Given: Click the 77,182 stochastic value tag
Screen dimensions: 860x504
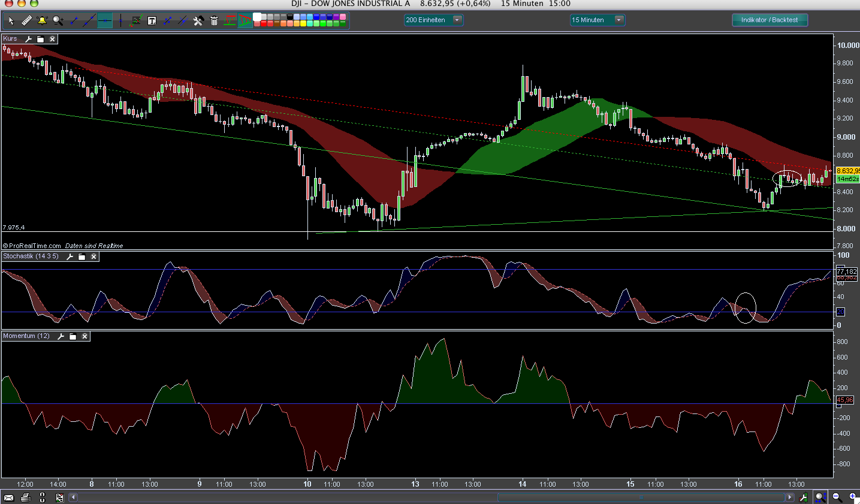Looking at the screenshot, I should [847, 271].
